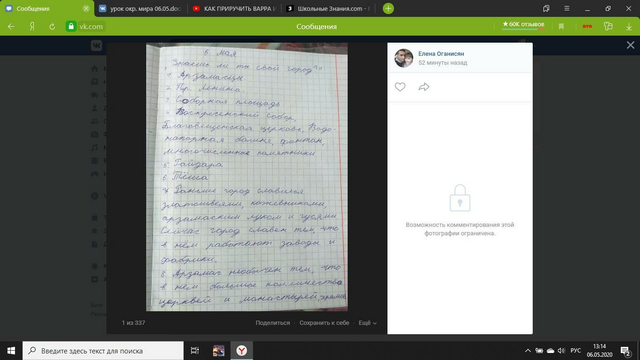Close the photo viewer overlay
This screenshot has height=360, width=640.
(x=630, y=45)
